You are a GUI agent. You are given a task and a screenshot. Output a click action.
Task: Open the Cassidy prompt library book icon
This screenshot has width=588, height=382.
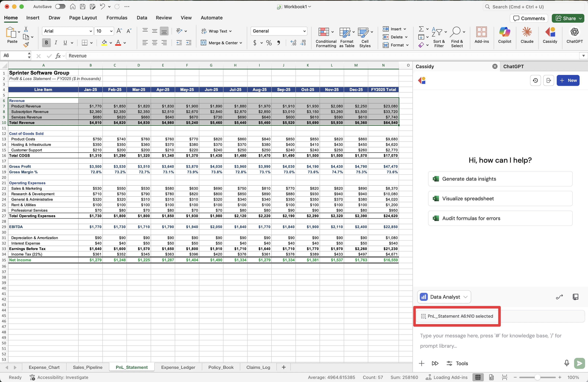click(575, 297)
